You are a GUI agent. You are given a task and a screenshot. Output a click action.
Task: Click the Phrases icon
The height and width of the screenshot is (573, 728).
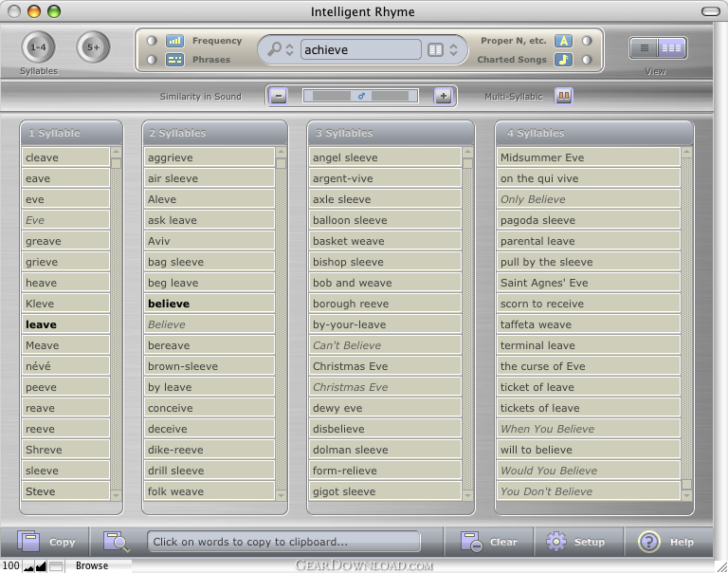[x=174, y=60]
